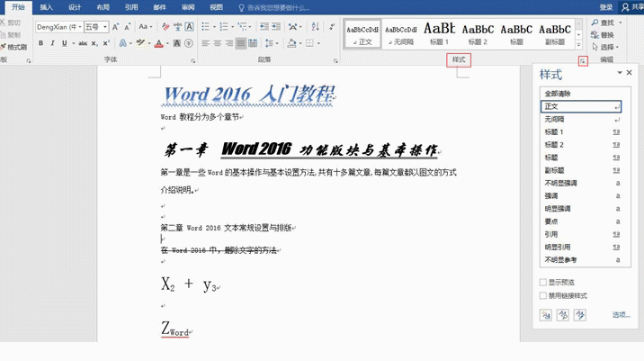The image size is (644, 361).
Task: Apply superscript formatting
Action: 106,43
